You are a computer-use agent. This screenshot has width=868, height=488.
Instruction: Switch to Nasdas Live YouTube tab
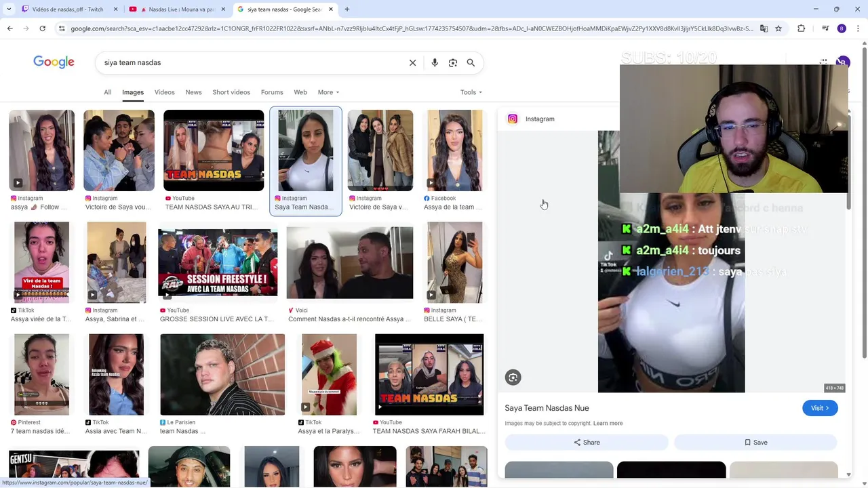(176, 9)
